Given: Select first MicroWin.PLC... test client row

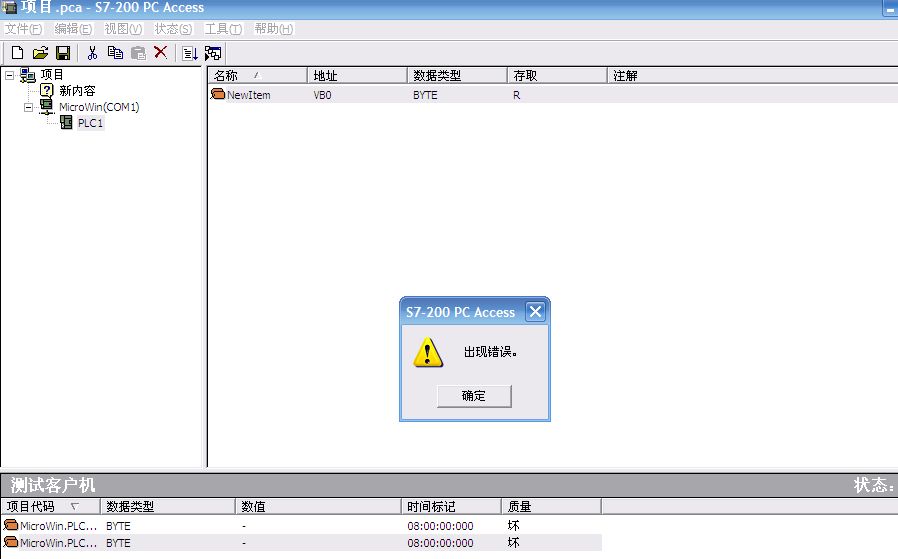Looking at the screenshot, I should [301, 525].
